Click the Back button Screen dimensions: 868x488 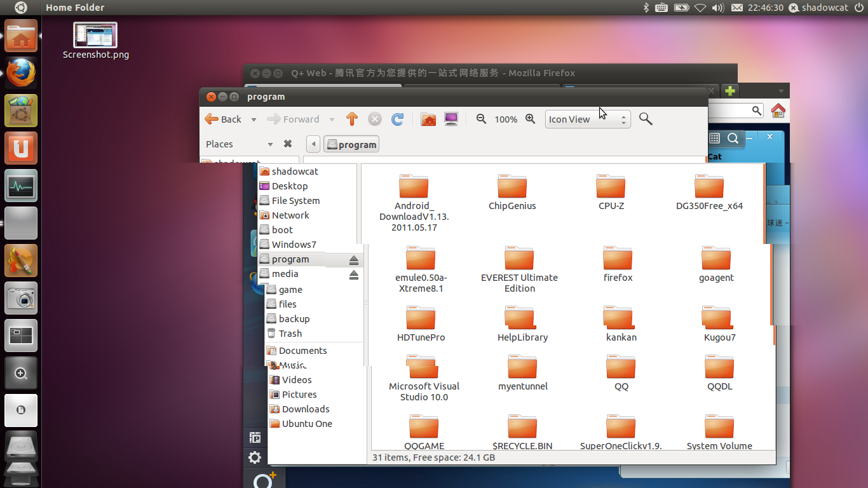click(223, 119)
